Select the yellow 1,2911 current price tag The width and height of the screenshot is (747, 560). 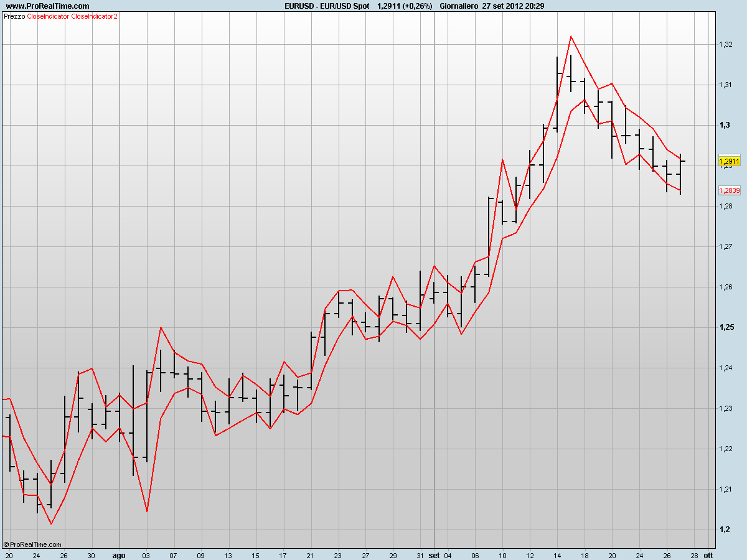pyautogui.click(x=729, y=161)
